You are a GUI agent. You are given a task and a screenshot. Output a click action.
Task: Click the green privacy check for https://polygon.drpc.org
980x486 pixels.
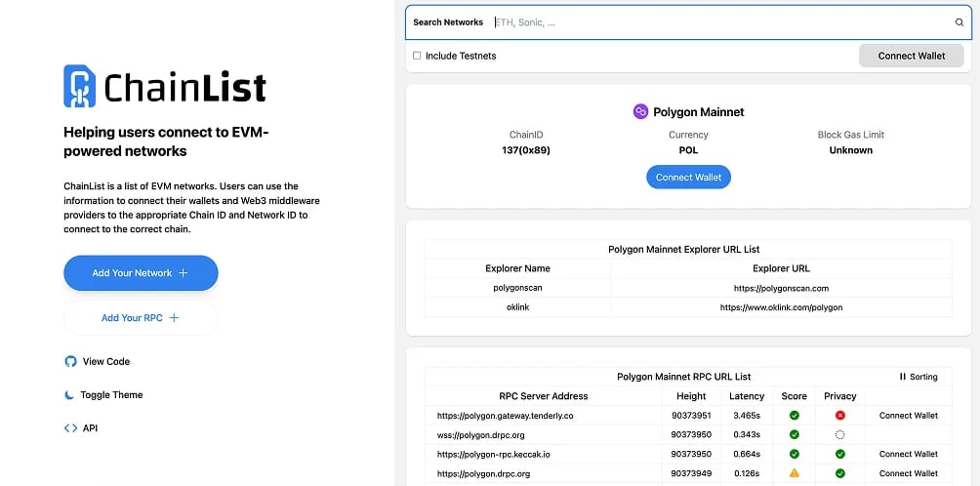840,473
